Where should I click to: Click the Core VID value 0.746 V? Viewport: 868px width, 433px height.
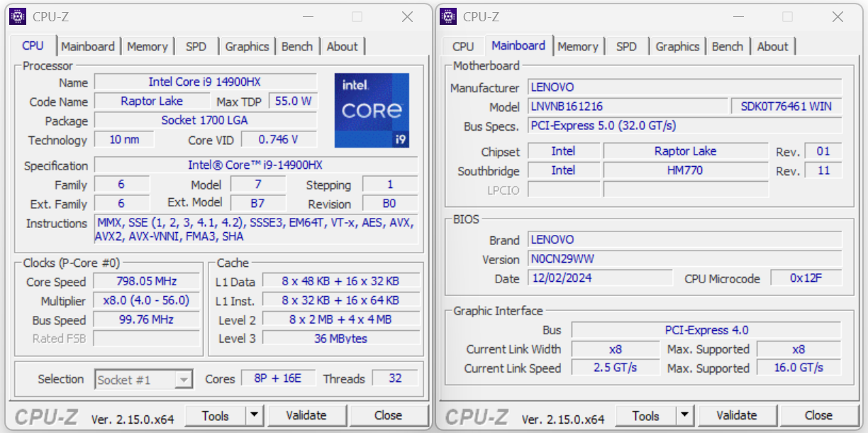[x=279, y=139]
